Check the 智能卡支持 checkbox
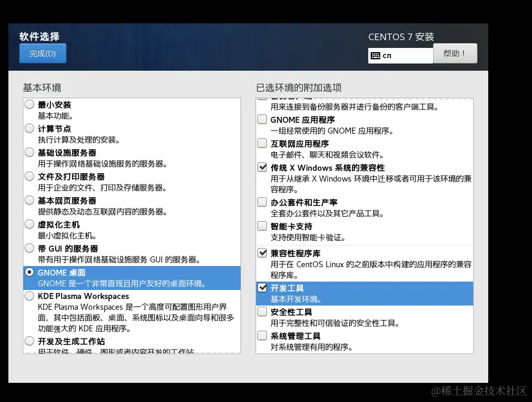Screen dimensions: 532x402 coord(262,226)
